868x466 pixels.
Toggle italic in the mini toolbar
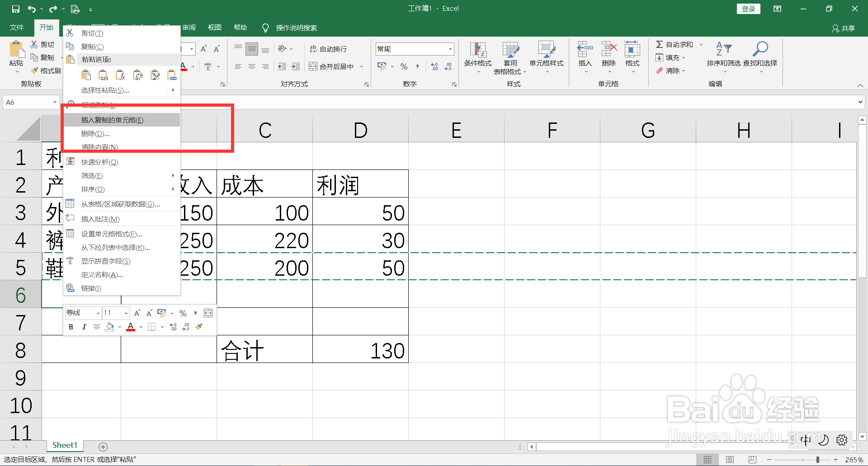[84, 327]
